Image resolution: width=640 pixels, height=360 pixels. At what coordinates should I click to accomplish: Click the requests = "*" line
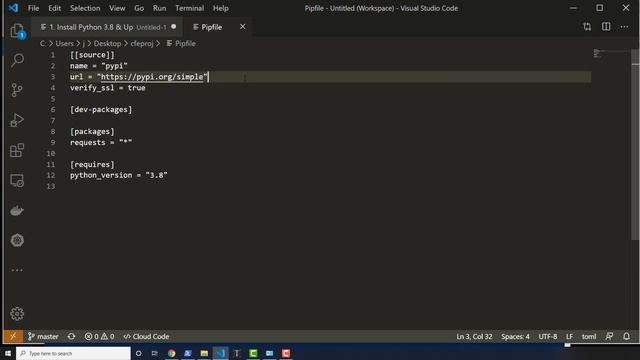coord(101,142)
